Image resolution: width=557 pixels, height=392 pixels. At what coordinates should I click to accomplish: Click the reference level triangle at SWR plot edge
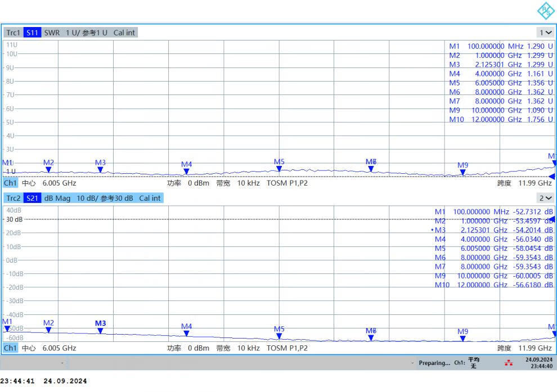552,177
